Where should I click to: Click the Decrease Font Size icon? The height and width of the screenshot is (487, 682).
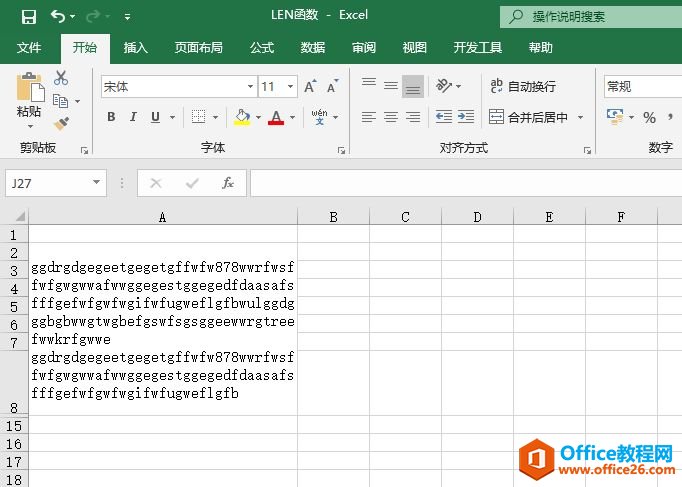coord(333,86)
